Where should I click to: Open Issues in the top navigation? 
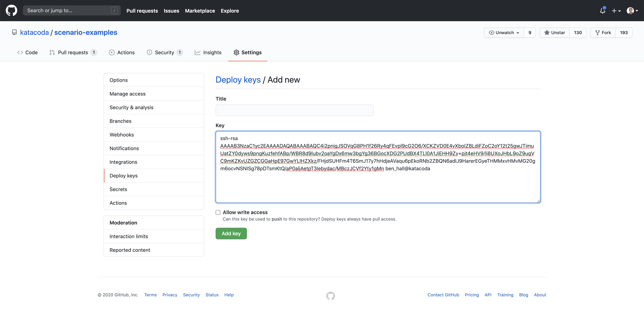pyautogui.click(x=171, y=11)
